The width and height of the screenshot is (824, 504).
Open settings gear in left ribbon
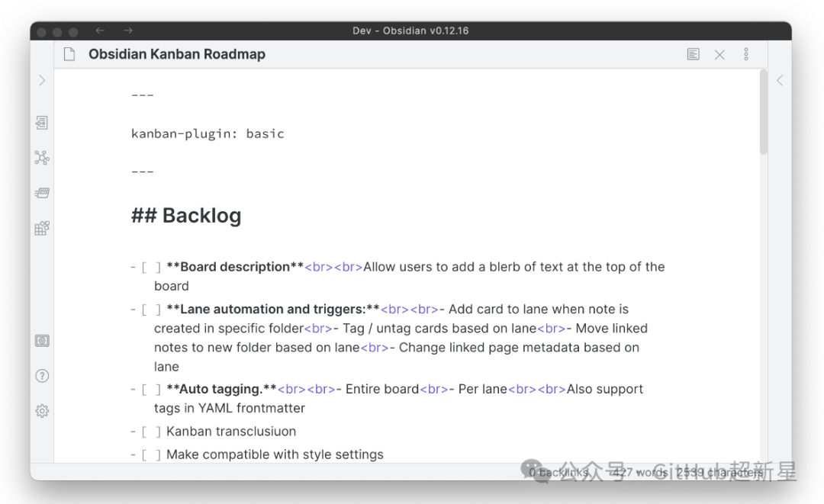point(42,410)
